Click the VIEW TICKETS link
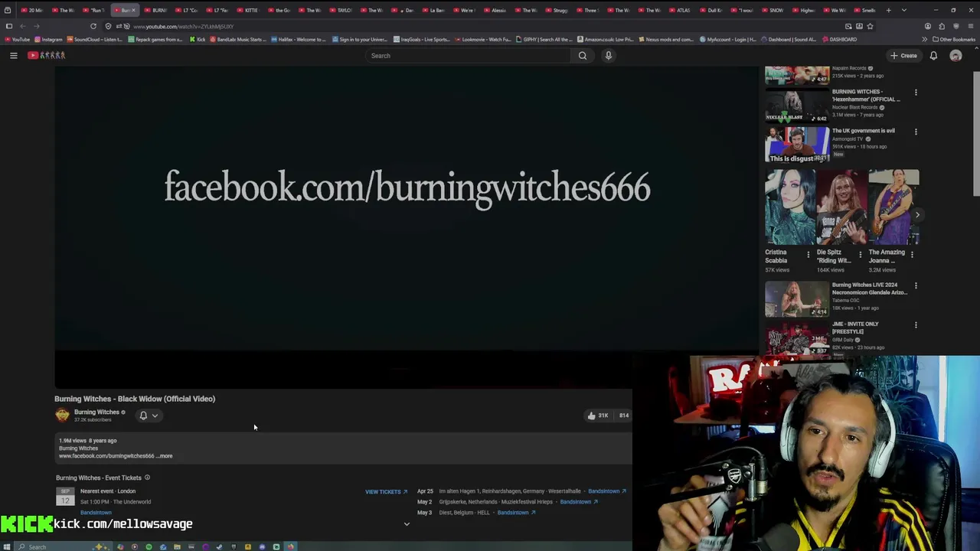The image size is (980, 551). click(x=386, y=491)
